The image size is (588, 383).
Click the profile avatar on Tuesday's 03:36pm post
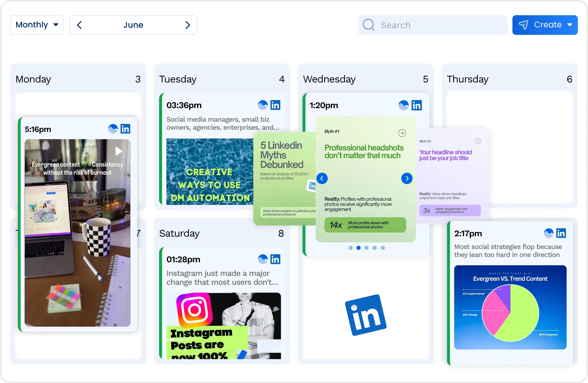coord(262,105)
